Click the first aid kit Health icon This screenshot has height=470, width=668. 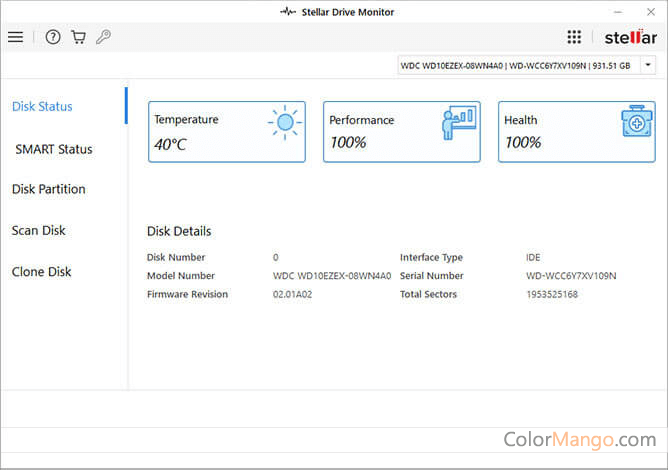point(636,121)
